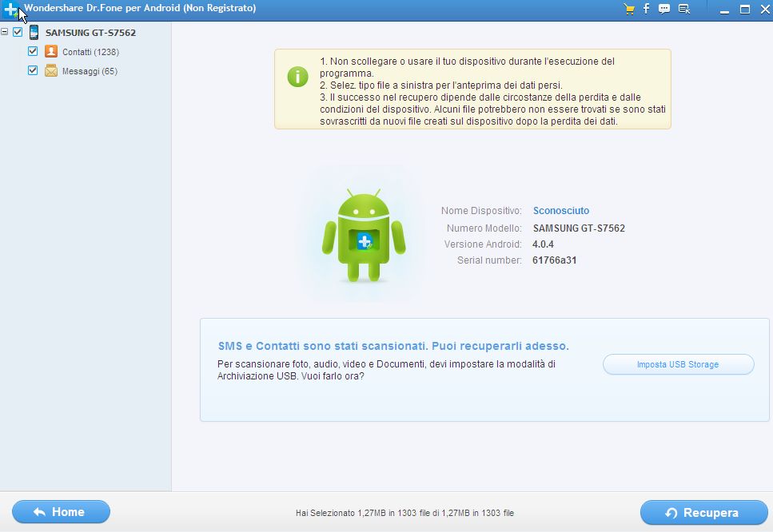Click the 'Versione Android:' label

(x=483, y=244)
